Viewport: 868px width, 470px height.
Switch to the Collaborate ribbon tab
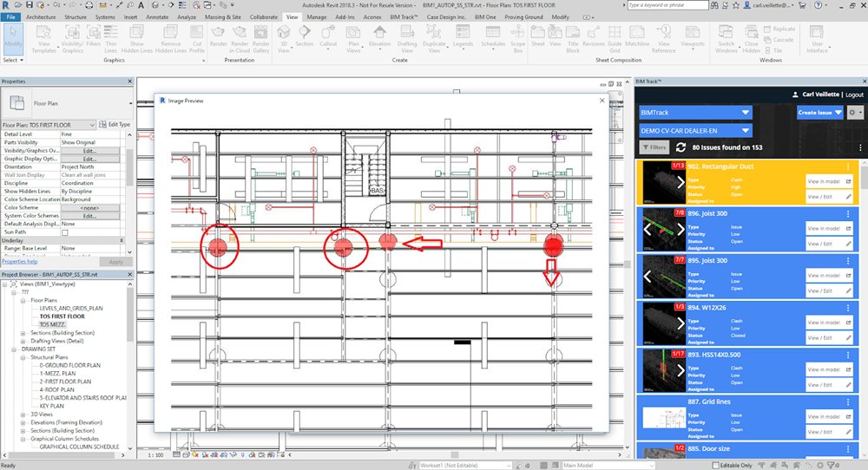264,17
